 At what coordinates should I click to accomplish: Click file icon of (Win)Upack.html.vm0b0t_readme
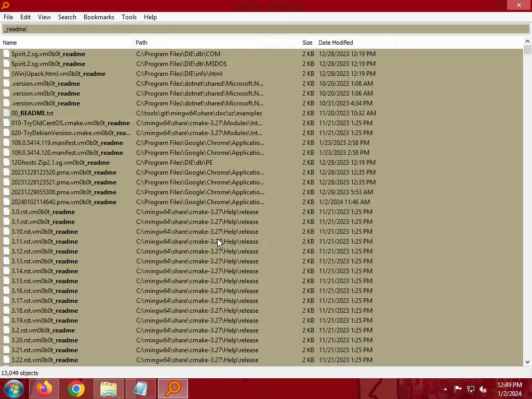coord(6,74)
